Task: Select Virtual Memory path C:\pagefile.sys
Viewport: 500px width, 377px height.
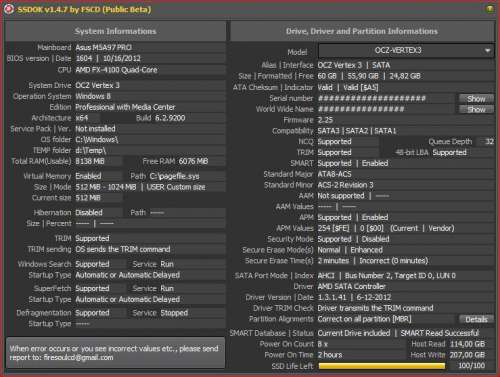Action: tap(174, 176)
